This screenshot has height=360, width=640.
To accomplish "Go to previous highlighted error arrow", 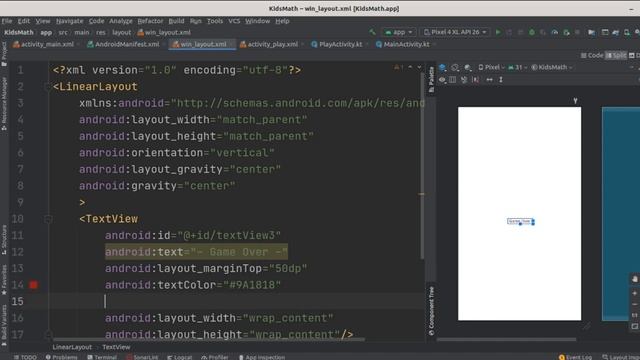I will tap(410, 67).
